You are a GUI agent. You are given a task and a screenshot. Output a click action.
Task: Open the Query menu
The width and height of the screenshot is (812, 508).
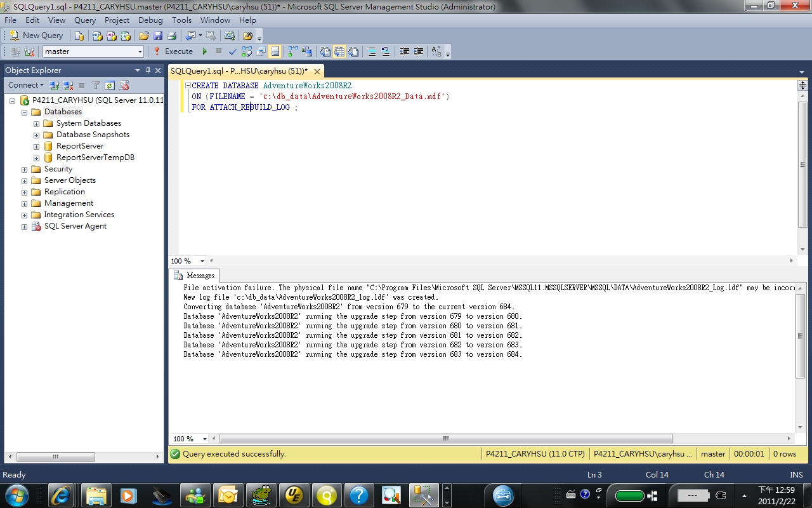point(85,20)
